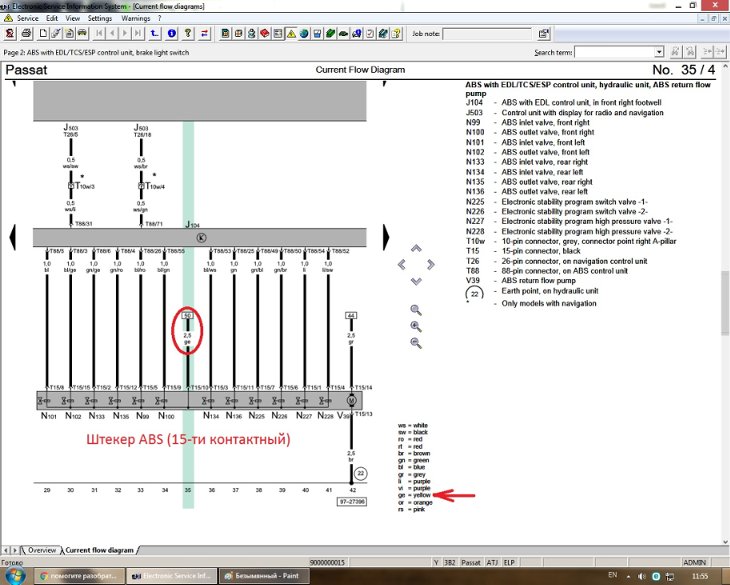The width and height of the screenshot is (730, 585).
Task: Click the V39 ABS return flow pump line
Action: point(520,281)
